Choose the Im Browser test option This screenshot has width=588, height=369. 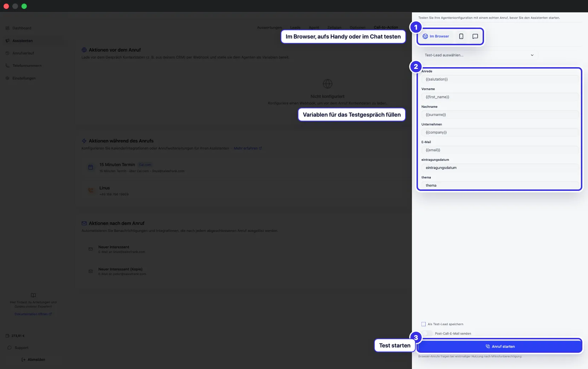point(436,36)
